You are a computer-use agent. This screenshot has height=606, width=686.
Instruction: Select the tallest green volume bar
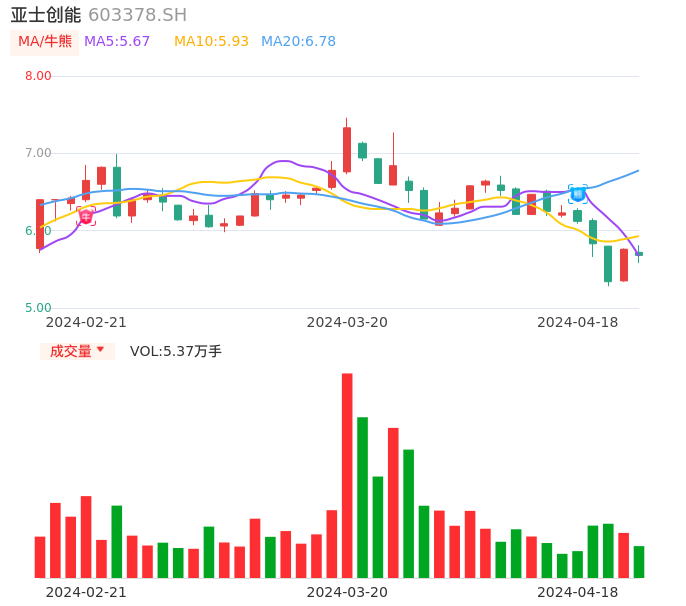point(362,497)
